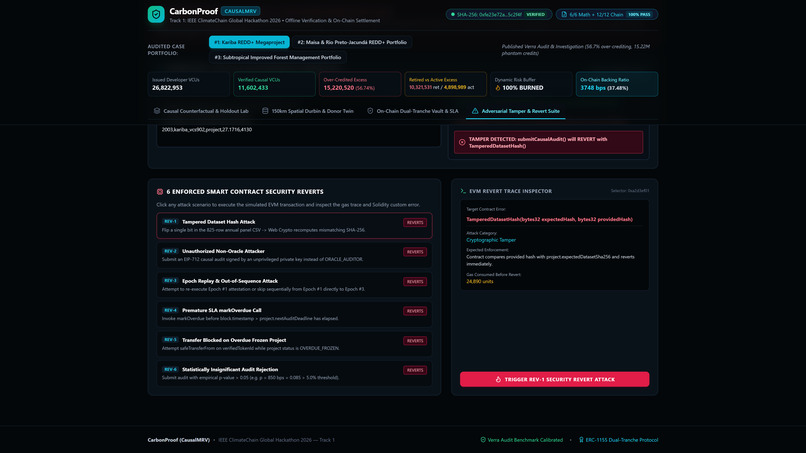
Task: Select case #3 Subtropical Improved Forest Management Portfolio
Action: click(278, 58)
